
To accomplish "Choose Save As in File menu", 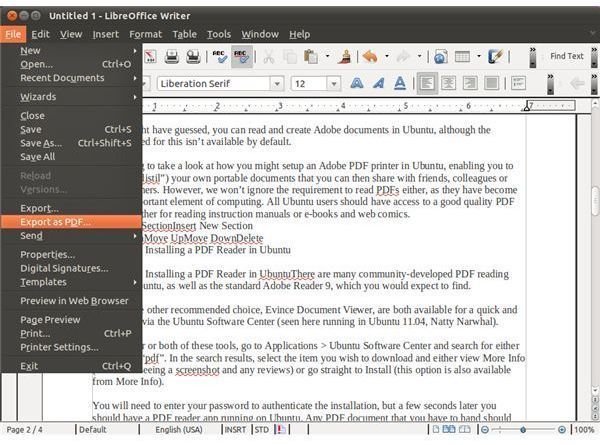I will (x=71, y=143).
